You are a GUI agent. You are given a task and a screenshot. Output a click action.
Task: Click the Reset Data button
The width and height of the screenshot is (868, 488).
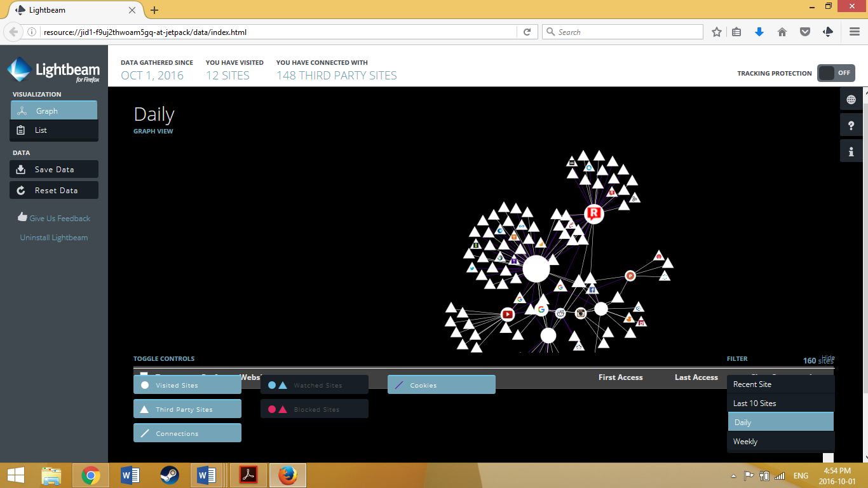(54, 191)
